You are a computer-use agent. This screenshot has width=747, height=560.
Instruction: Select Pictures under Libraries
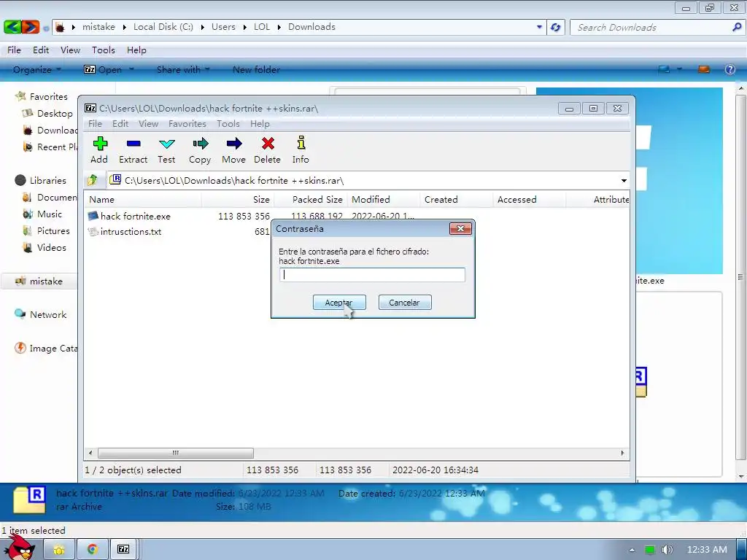click(53, 231)
